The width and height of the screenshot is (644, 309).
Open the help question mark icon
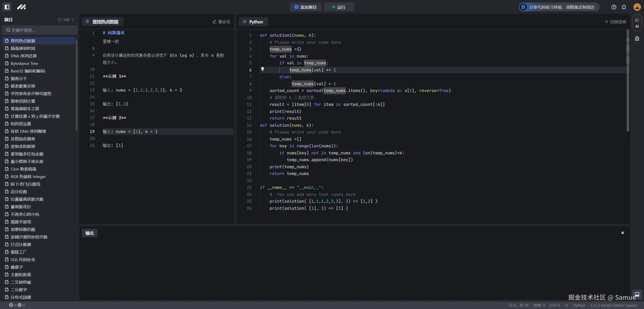point(614,7)
